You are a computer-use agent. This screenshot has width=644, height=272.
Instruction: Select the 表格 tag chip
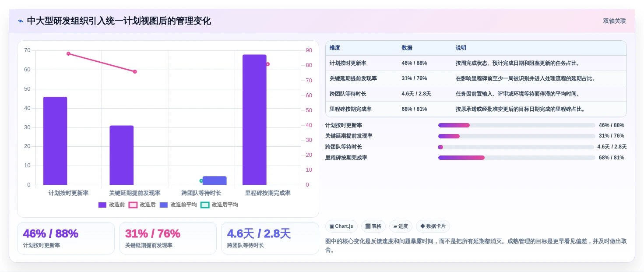click(x=373, y=226)
